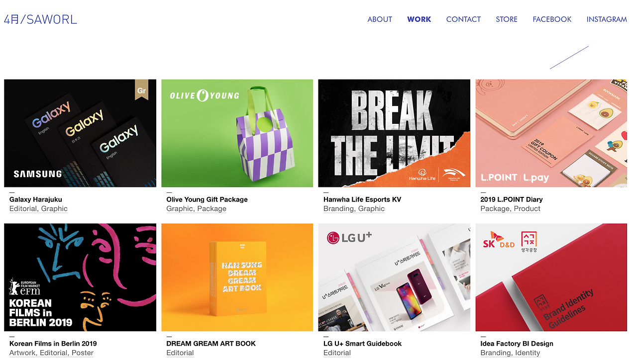Open the LG U+ guidebook thumbnail
This screenshot has height=364, width=637.
(394, 277)
